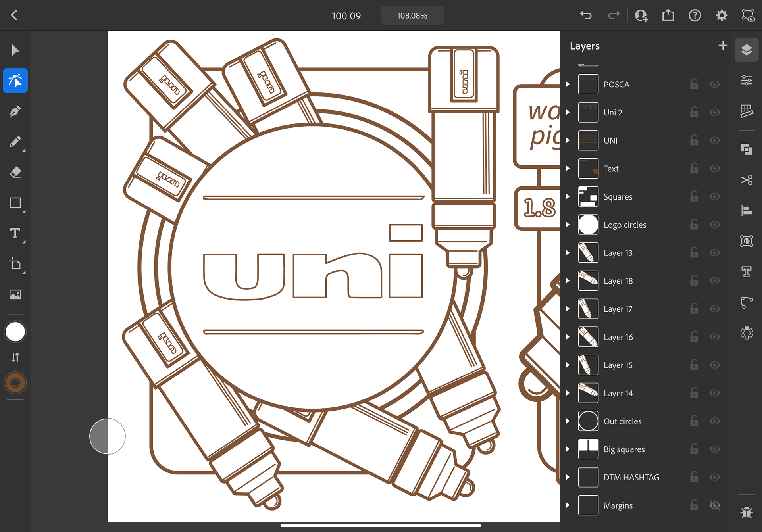This screenshot has height=532, width=762.
Task: Lock the Out circles layer
Action: tap(694, 421)
